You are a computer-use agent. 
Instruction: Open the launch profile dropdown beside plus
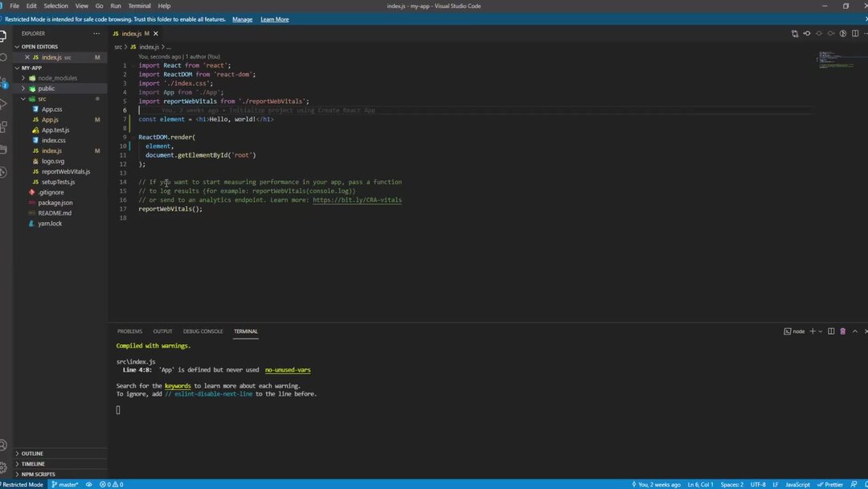820,331
